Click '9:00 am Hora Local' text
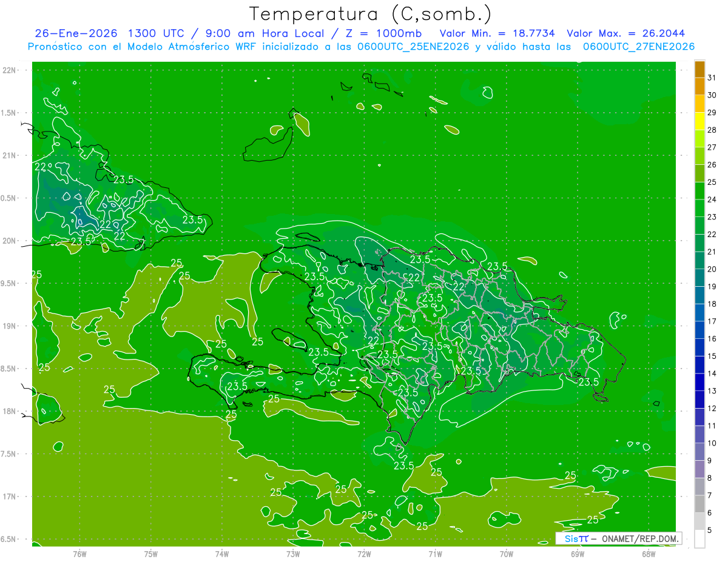The image size is (728, 562). (x=263, y=33)
